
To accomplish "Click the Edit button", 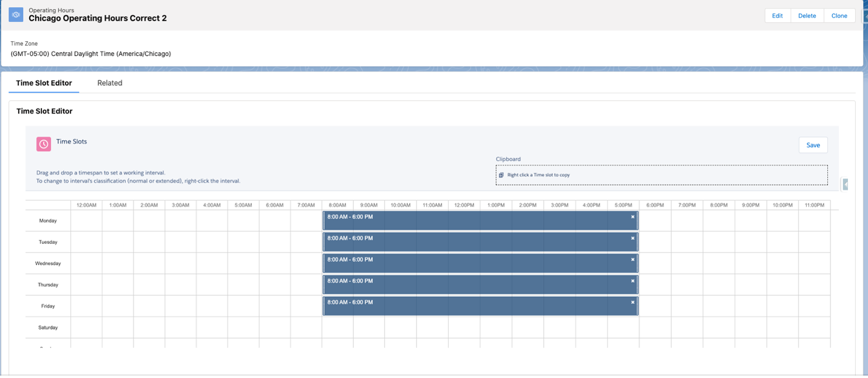I will tap(777, 16).
